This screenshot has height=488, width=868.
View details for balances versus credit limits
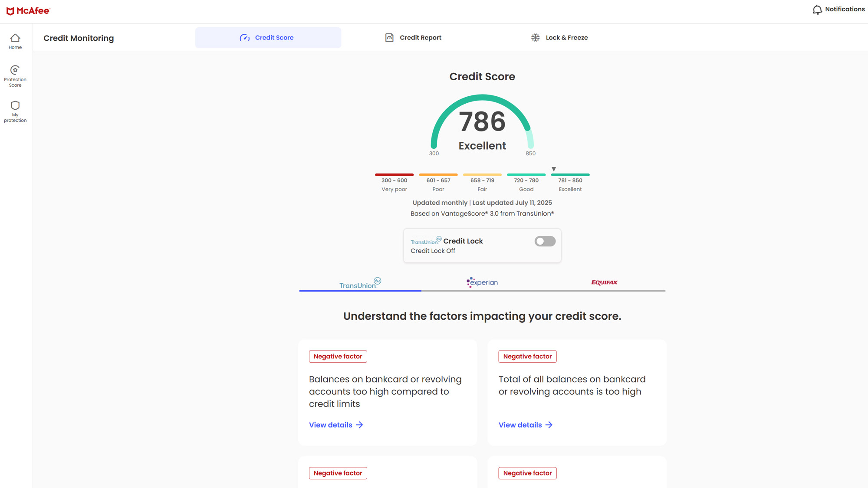point(331,425)
